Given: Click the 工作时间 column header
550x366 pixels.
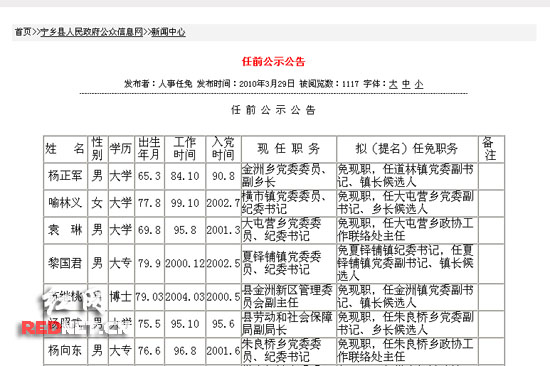Looking at the screenshot, I should 185,149.
